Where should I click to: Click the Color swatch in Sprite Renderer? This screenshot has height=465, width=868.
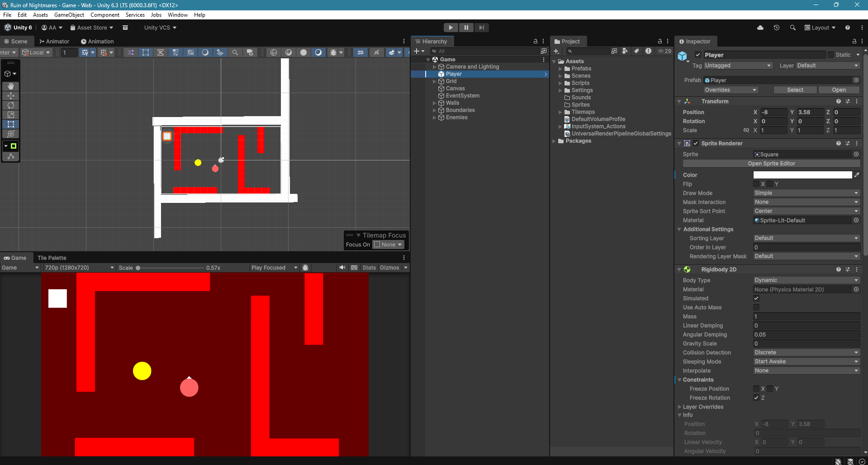[x=802, y=175]
